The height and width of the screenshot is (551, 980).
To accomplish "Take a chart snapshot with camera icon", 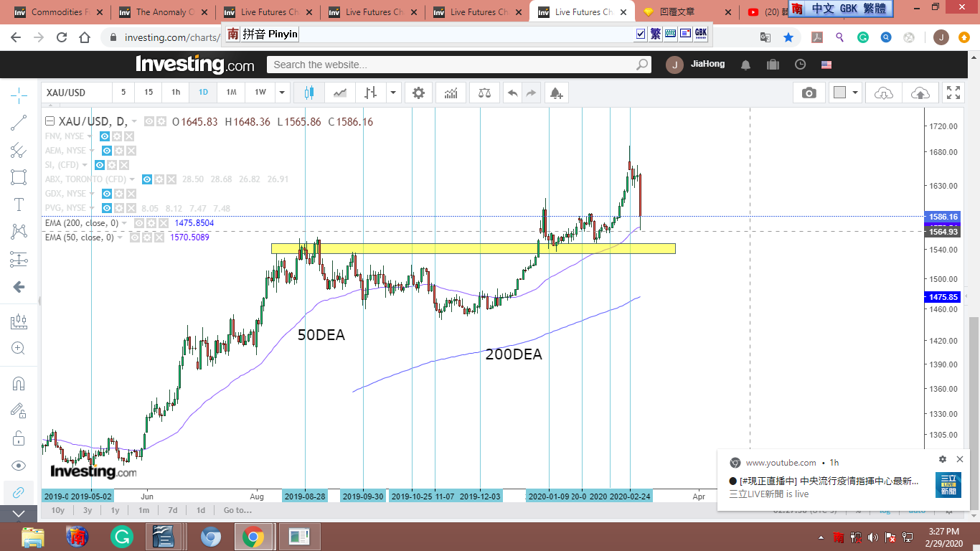I will pos(809,93).
